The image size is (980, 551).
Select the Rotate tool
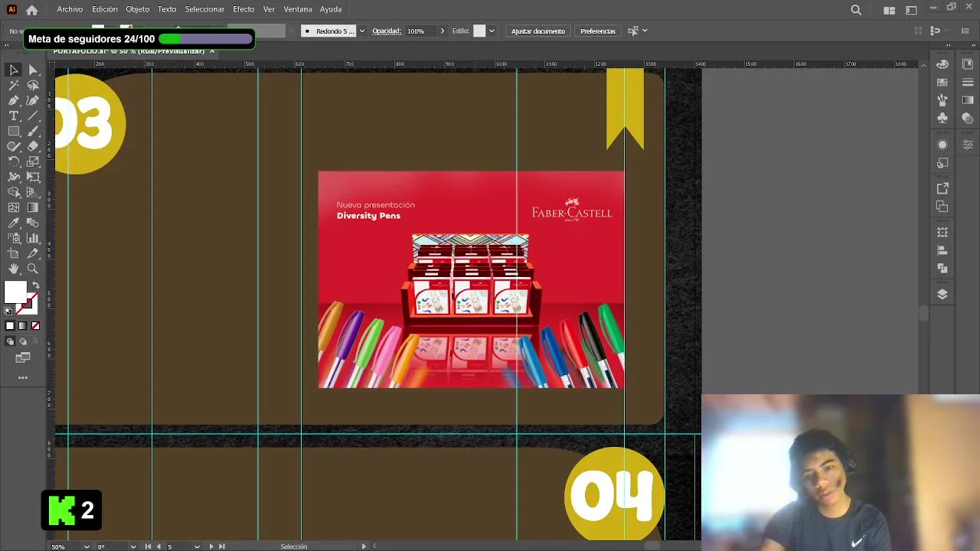pos(14,161)
